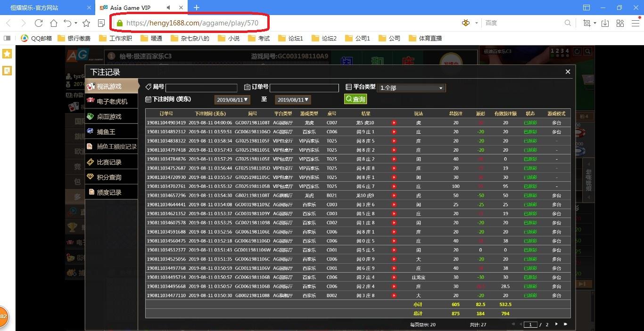This screenshot has width=644, height=331.
Task: Play video for order 190811034644441
Action: [x=394, y=205]
